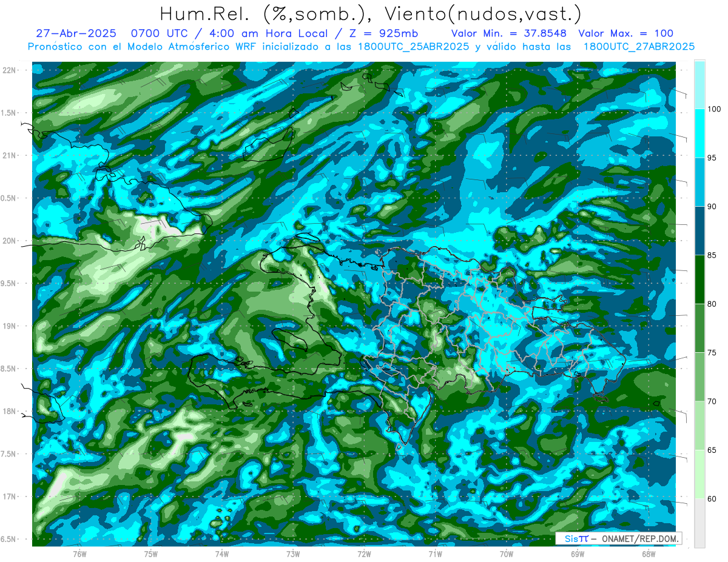This screenshot has height=562, width=728.
Task: Click the latitude label "6.5N"
Action: tap(8, 540)
